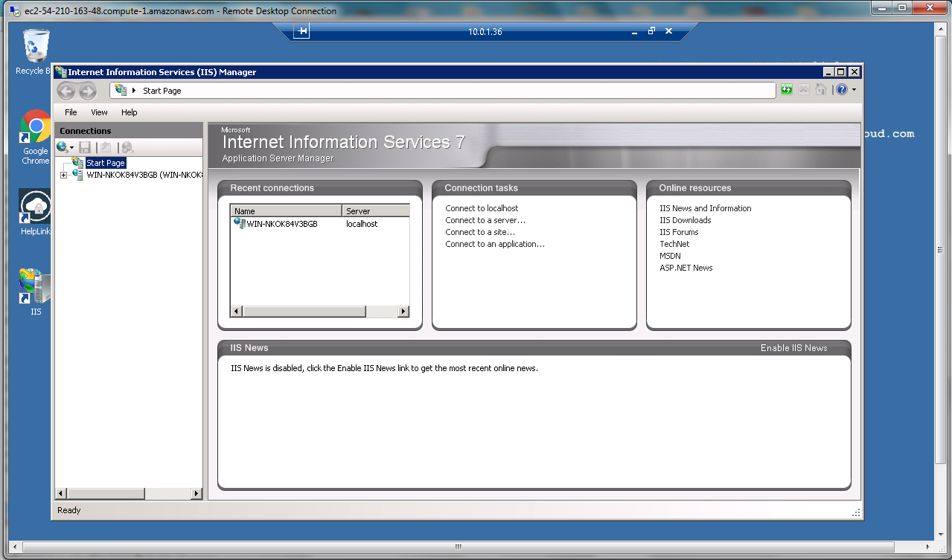Viewport: 952px width, 560px height.
Task: Click the blue Help question mark icon
Action: (x=841, y=90)
